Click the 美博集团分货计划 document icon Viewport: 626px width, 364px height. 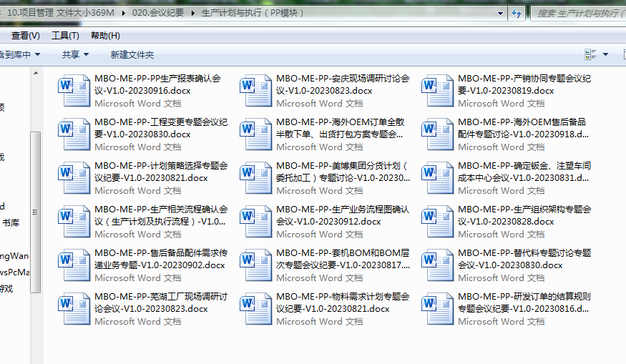(x=255, y=178)
